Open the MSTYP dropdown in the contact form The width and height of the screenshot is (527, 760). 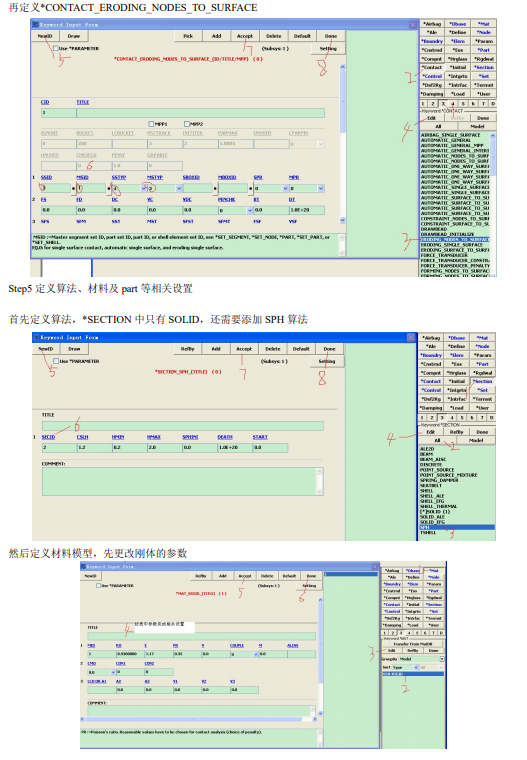179,188
